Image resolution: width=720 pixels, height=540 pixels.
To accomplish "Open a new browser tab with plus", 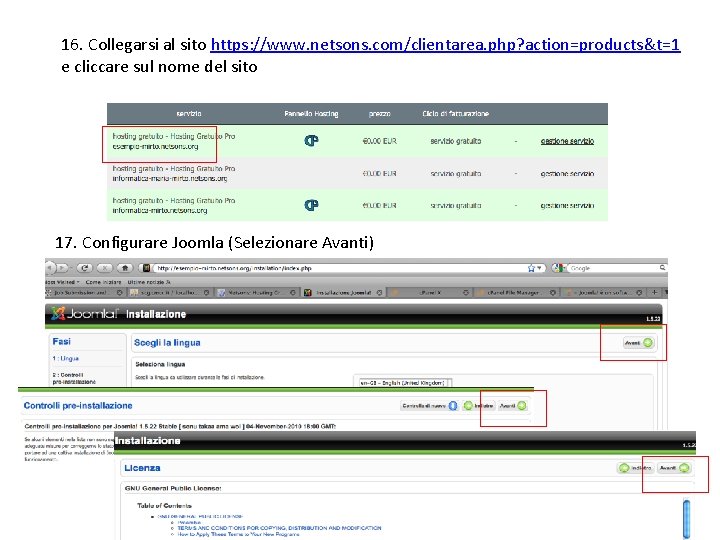I will 654,292.
